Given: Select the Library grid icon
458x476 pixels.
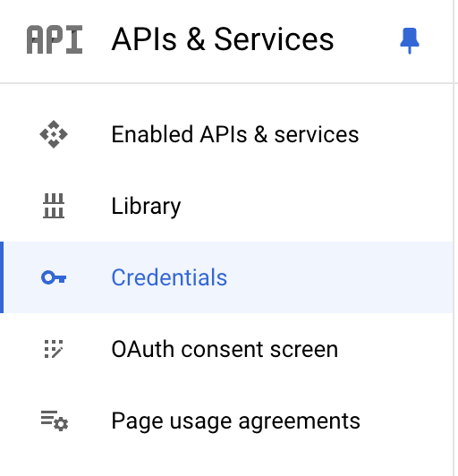Looking at the screenshot, I should [54, 206].
